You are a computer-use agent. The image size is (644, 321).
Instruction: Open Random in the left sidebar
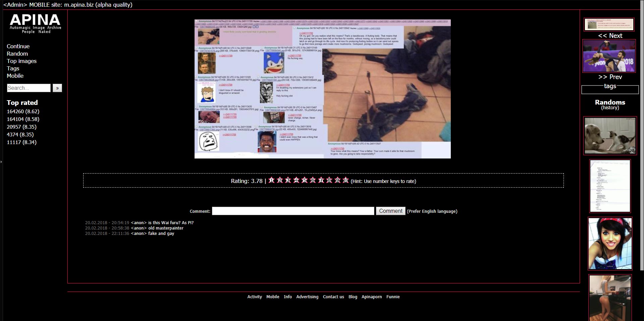(17, 54)
